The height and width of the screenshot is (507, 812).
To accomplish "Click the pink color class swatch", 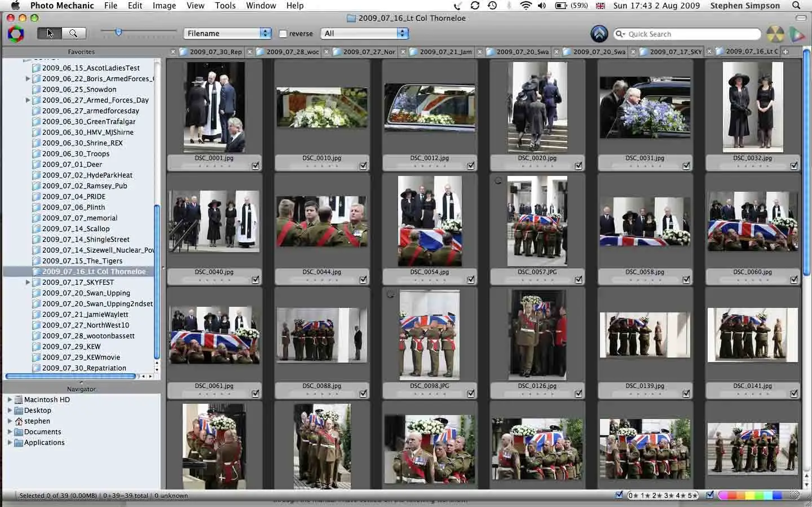I will pyautogui.click(x=725, y=496).
